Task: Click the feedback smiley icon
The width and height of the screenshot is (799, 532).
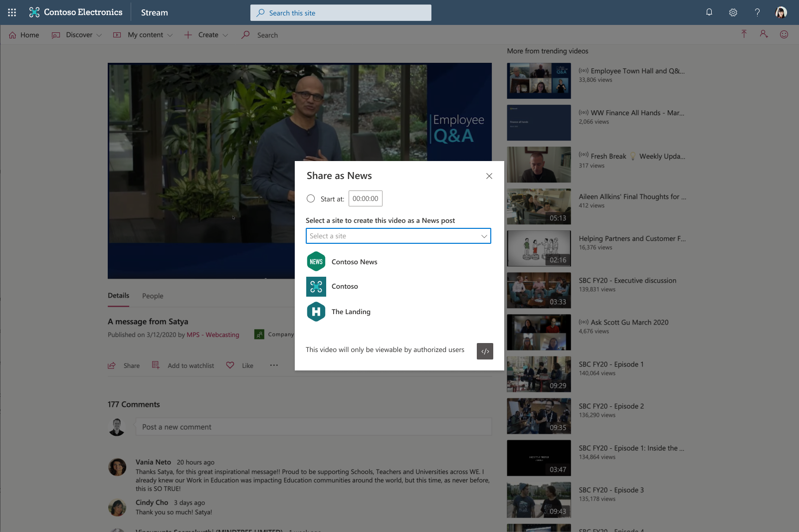Action: [x=784, y=34]
